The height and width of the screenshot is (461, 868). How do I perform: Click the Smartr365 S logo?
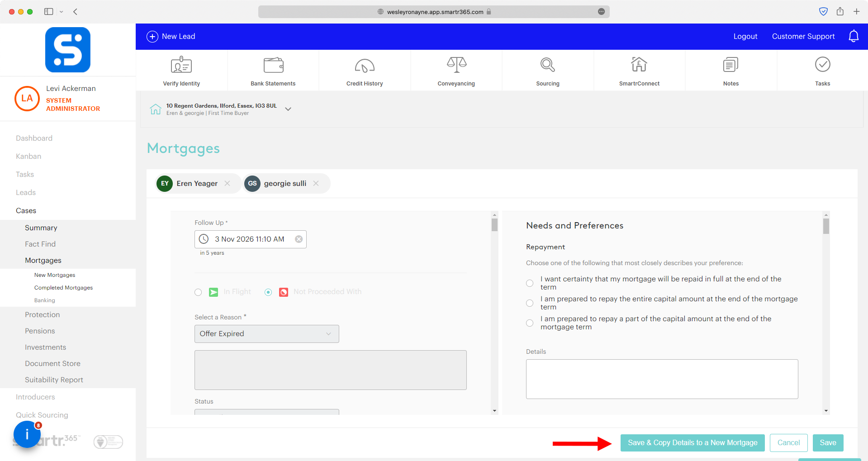tap(68, 50)
